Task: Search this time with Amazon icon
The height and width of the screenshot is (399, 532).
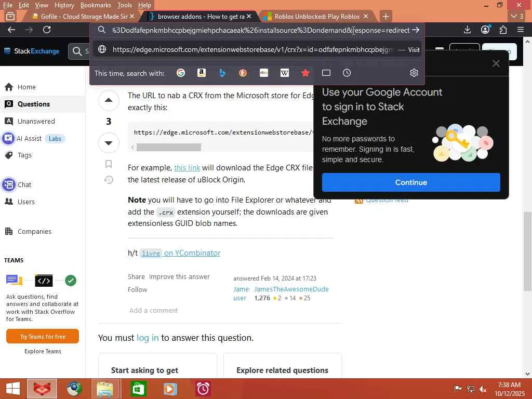Action: point(202,73)
